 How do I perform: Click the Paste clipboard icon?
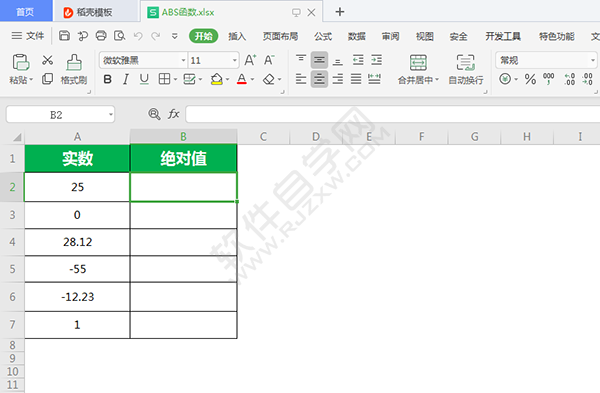tap(21, 62)
